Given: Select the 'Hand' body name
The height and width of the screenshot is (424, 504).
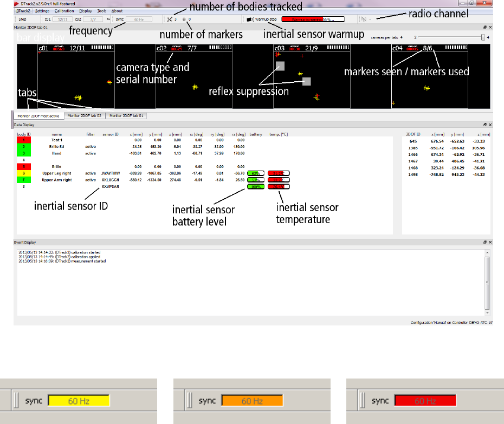Looking at the screenshot, I should pyautogui.click(x=56, y=153).
